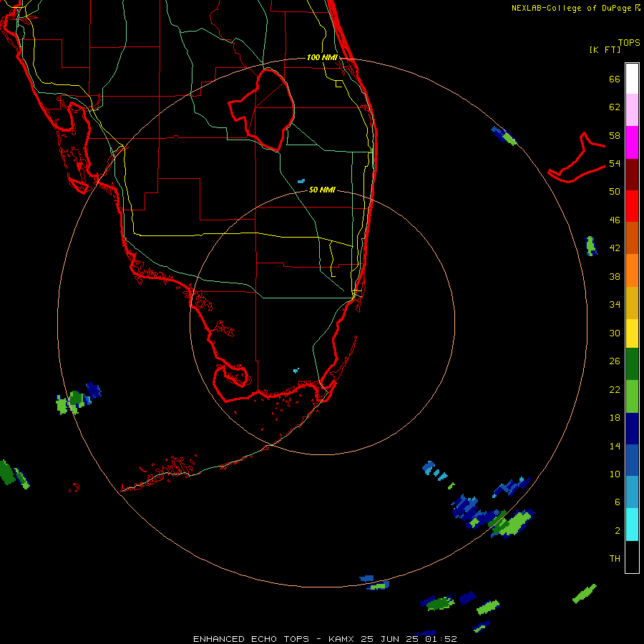Click the dark red 54 kft swatch
Image resolution: width=644 pixels, height=644 pixels.
[x=632, y=175]
